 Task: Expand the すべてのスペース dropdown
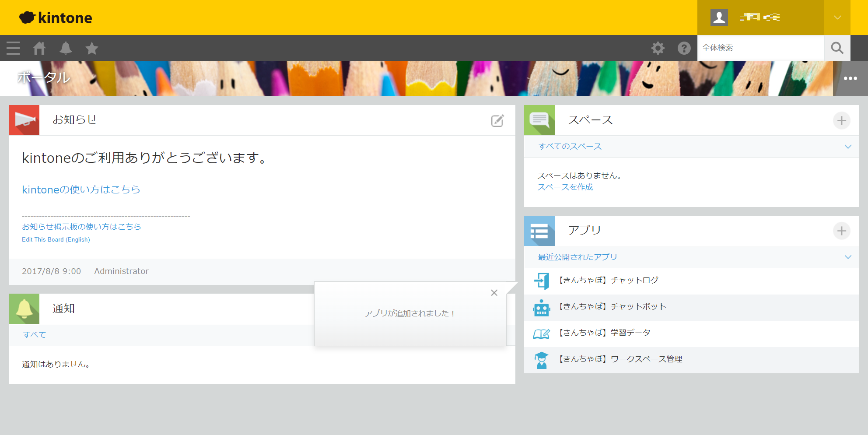point(847,147)
